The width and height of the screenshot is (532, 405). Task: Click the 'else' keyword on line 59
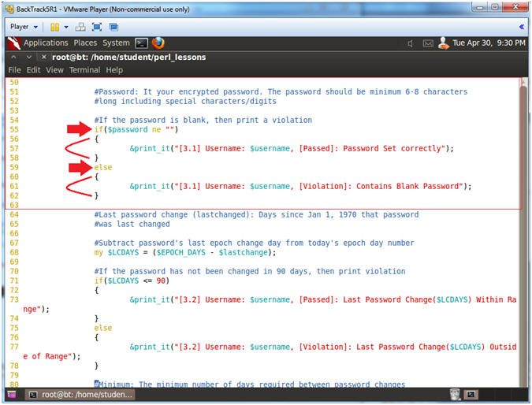point(103,168)
